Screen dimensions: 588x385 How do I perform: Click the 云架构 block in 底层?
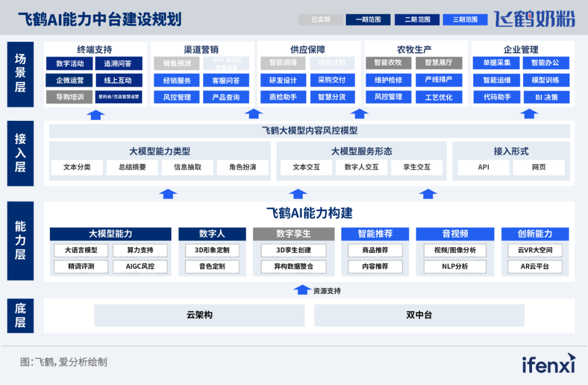199,315
